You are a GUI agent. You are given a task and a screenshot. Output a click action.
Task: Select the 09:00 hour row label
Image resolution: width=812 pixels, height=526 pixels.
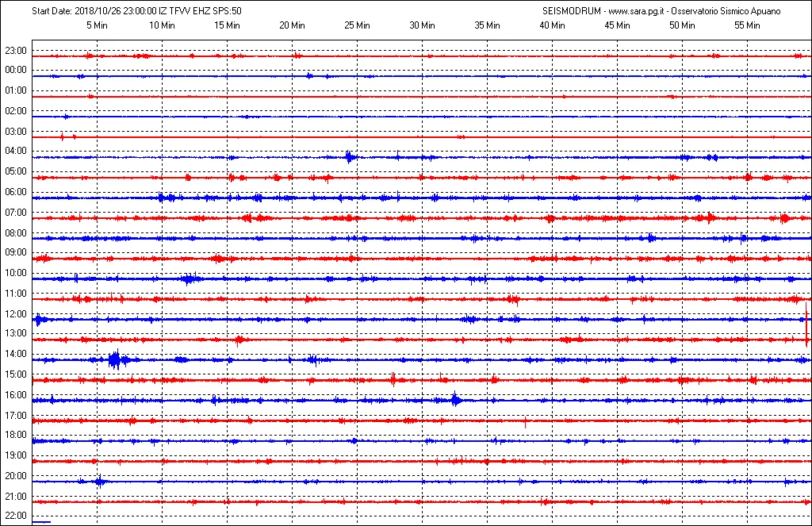coord(16,252)
